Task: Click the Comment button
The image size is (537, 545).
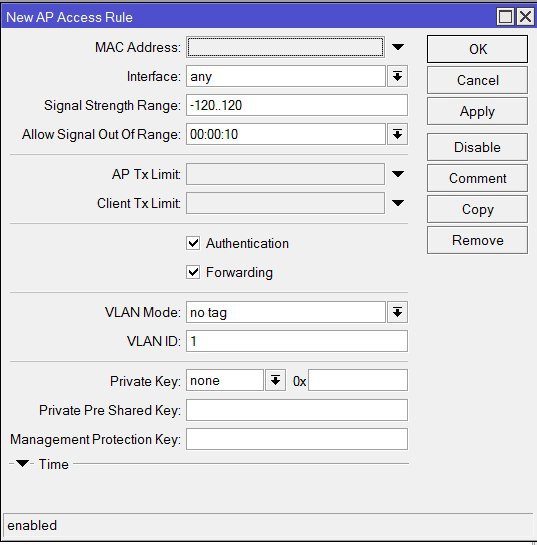Action: pos(477,178)
